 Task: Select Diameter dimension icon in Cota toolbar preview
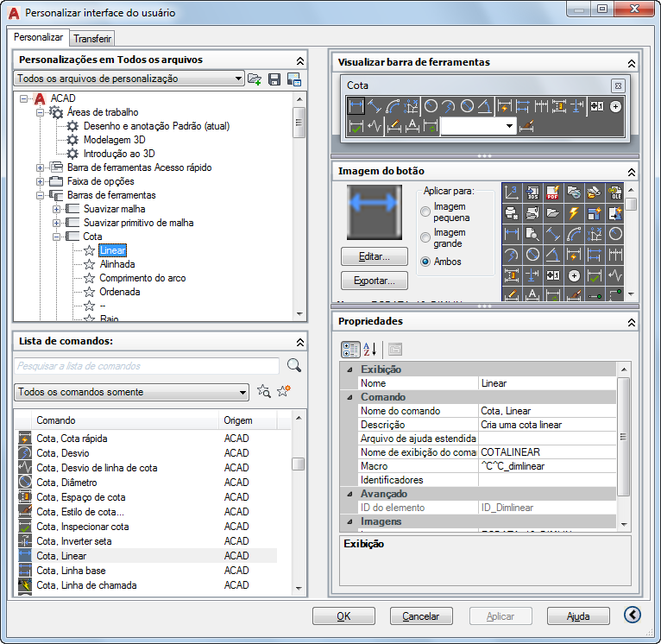[467, 106]
